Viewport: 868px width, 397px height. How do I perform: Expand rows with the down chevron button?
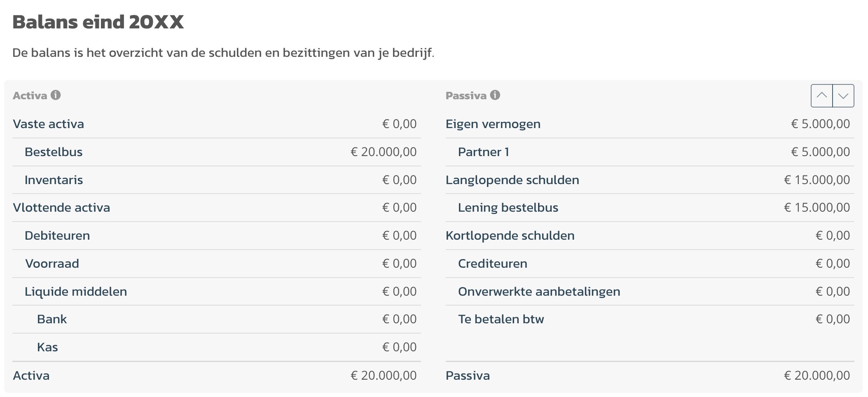[843, 96]
